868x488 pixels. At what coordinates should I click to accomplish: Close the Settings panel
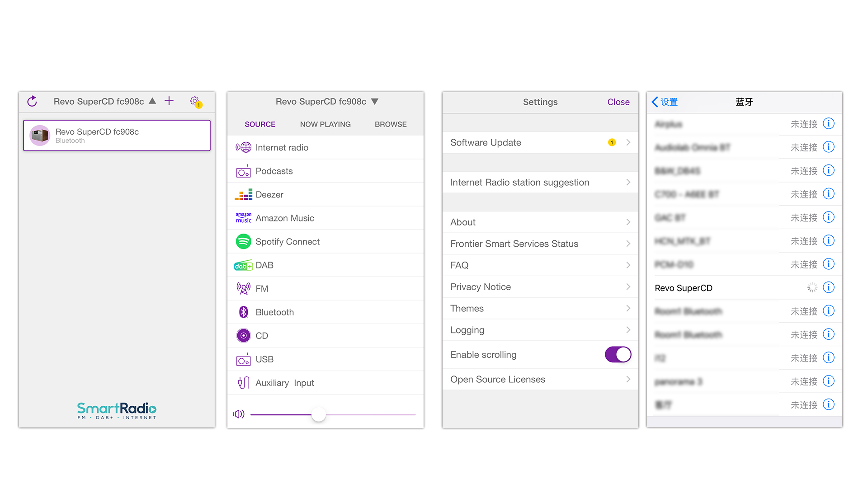(618, 102)
